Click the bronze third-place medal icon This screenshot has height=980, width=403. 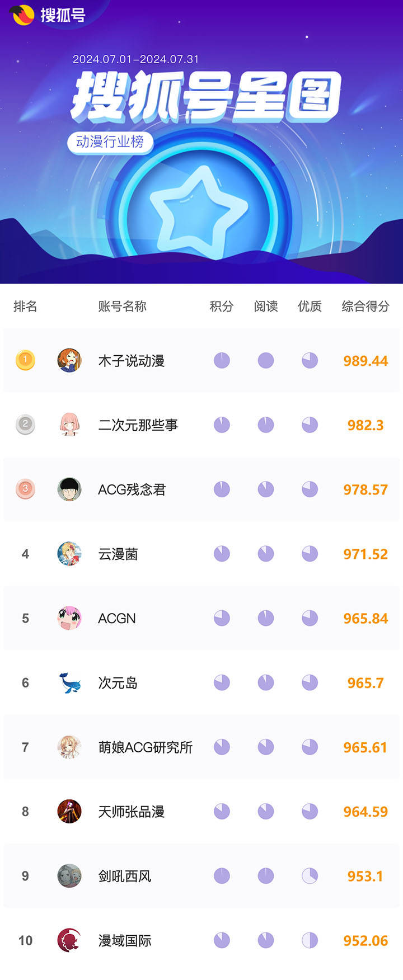(25, 489)
